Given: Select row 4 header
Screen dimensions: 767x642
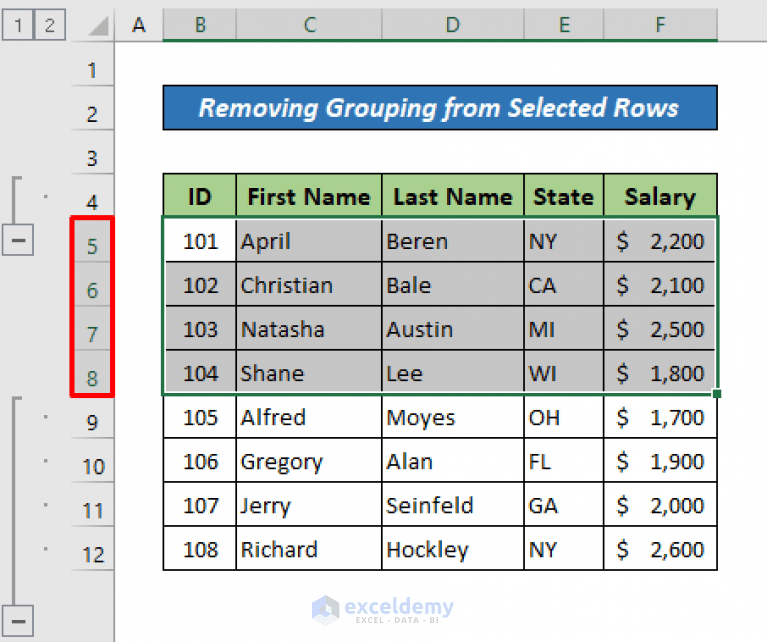Looking at the screenshot, I should (x=92, y=197).
